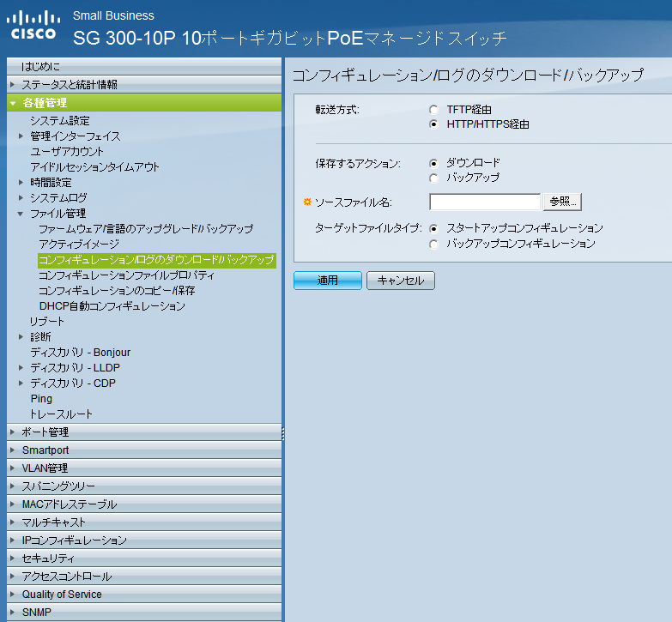
Task: Open はじめに menu section
Action: pos(144,66)
